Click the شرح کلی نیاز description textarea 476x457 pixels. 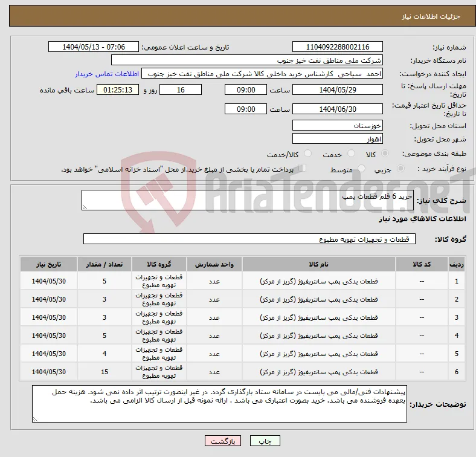[248, 200]
